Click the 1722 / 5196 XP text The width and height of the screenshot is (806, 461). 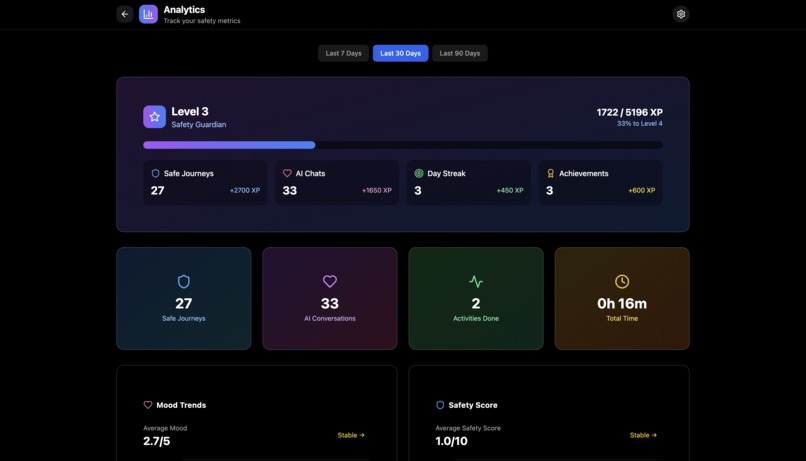pyautogui.click(x=629, y=113)
